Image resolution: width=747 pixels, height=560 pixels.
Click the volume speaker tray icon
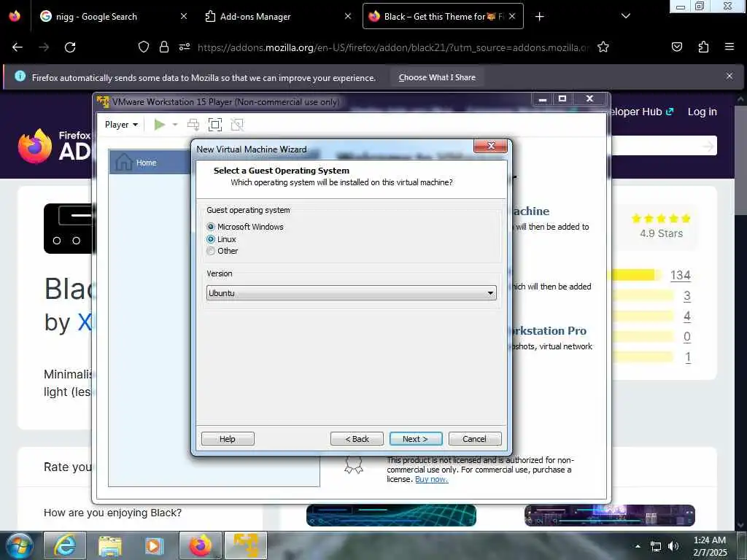click(x=673, y=546)
